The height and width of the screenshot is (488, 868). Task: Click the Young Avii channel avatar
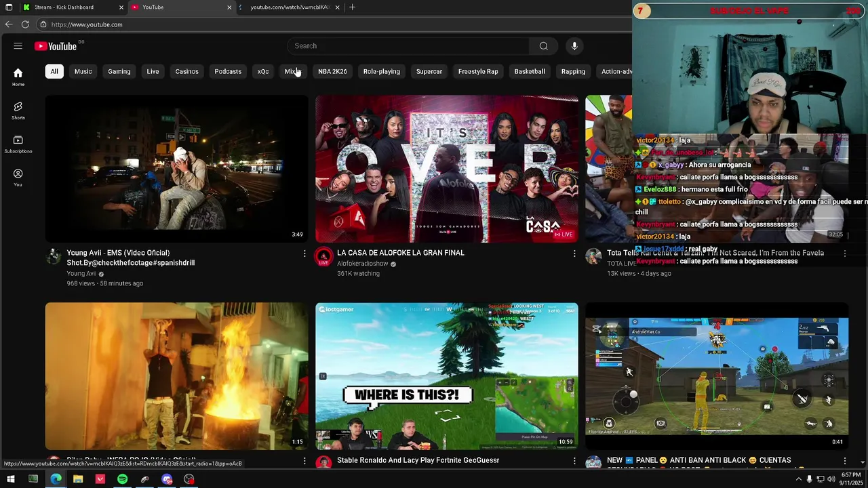[x=54, y=256]
